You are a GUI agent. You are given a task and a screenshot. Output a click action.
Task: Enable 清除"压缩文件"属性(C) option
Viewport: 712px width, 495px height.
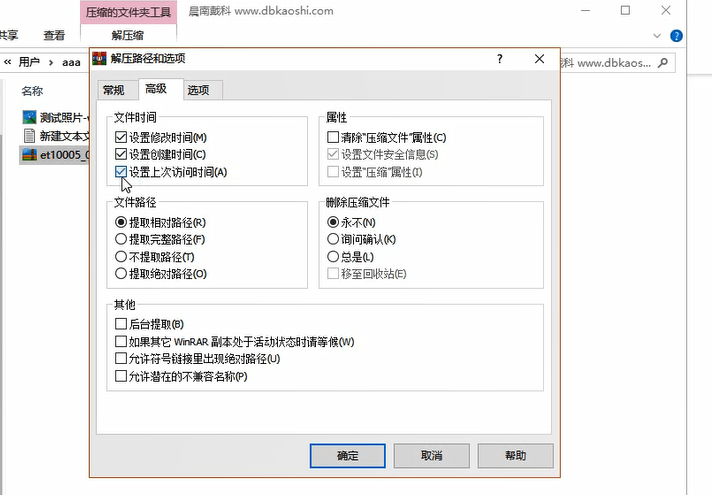pos(334,137)
